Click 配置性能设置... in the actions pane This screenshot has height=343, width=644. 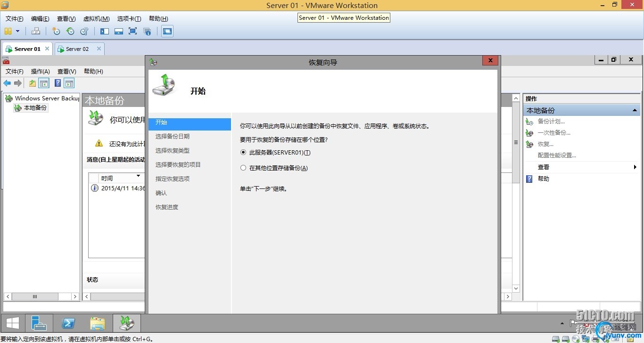point(557,155)
